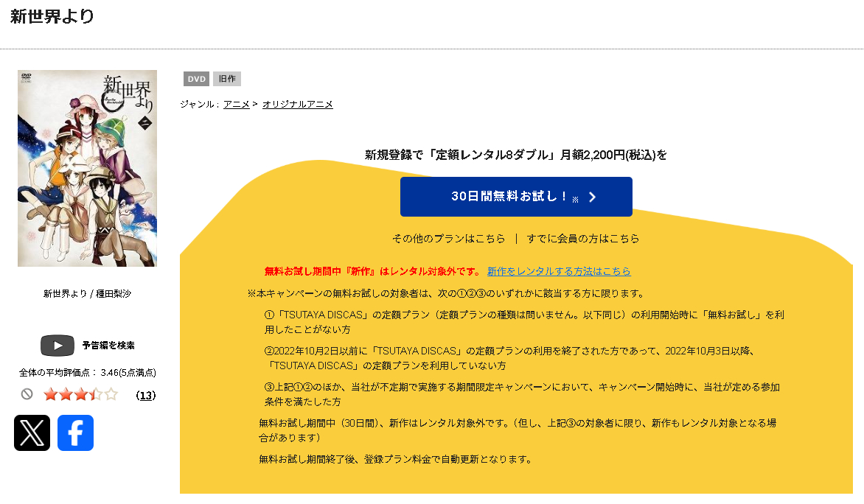Click the average rating text 3.46(5点満点)
This screenshot has height=504, width=864.
coord(128,373)
